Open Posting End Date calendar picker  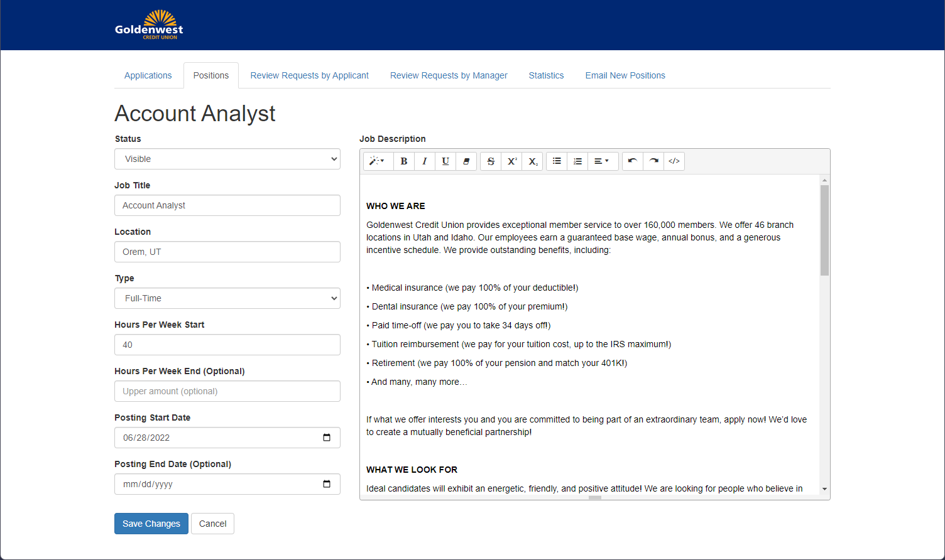[327, 484]
